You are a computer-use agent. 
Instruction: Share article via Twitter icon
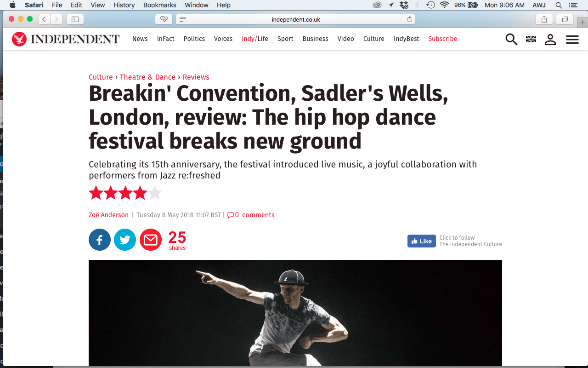125,240
